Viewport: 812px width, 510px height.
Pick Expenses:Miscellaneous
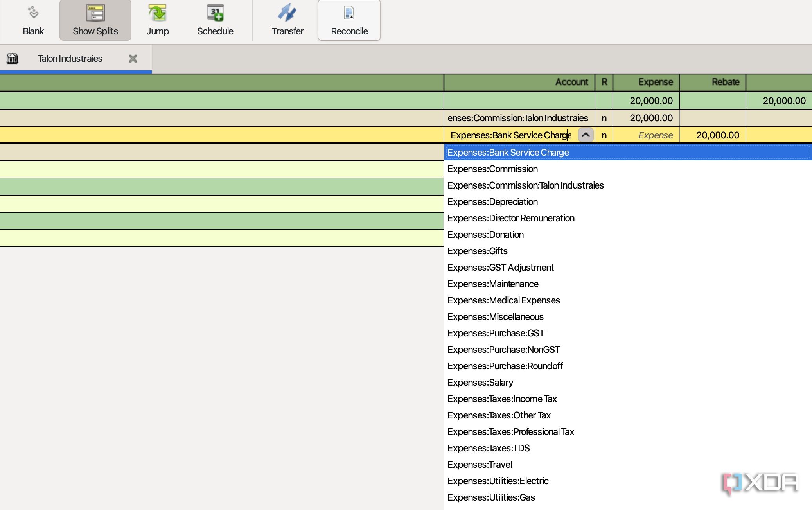628,317
